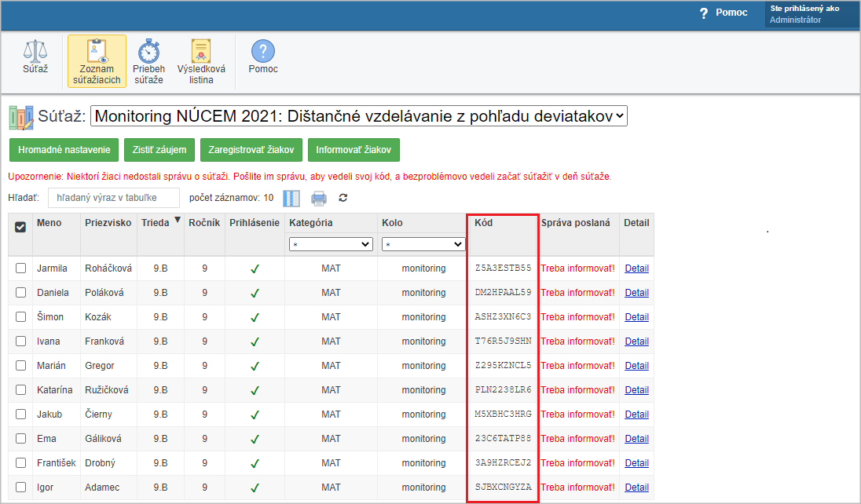
Task: Click the Hromadné nastavenie button
Action: (x=64, y=150)
